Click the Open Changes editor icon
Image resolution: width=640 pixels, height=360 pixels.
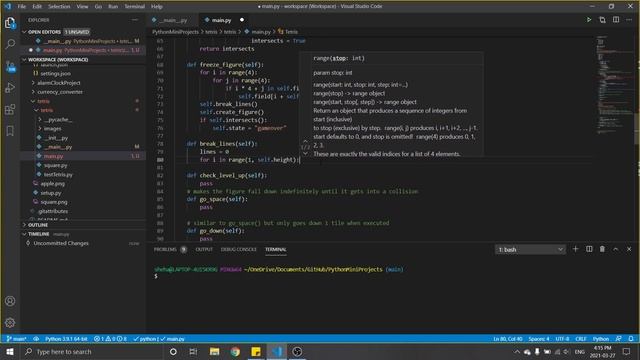[602, 20]
